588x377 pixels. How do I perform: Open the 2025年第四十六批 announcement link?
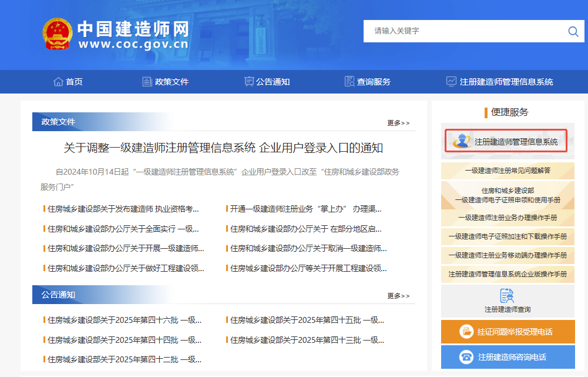(x=124, y=321)
